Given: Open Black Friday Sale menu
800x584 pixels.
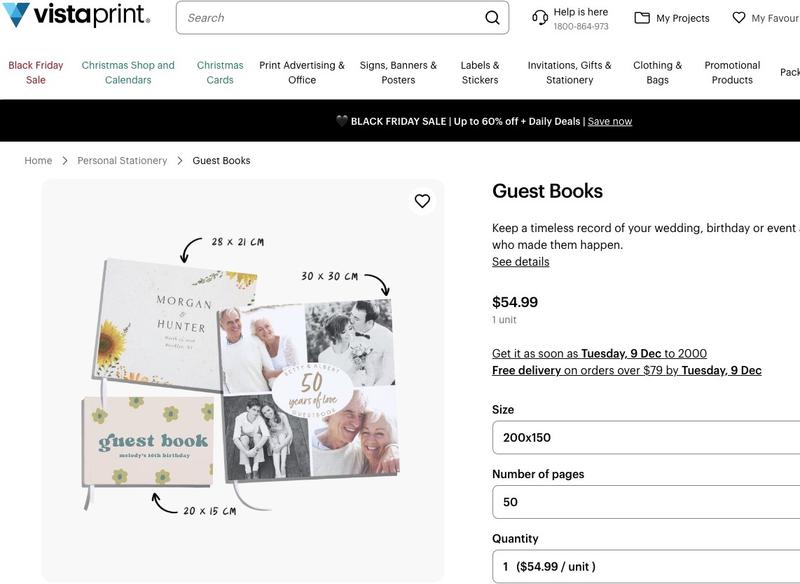Looking at the screenshot, I should pyautogui.click(x=36, y=72).
